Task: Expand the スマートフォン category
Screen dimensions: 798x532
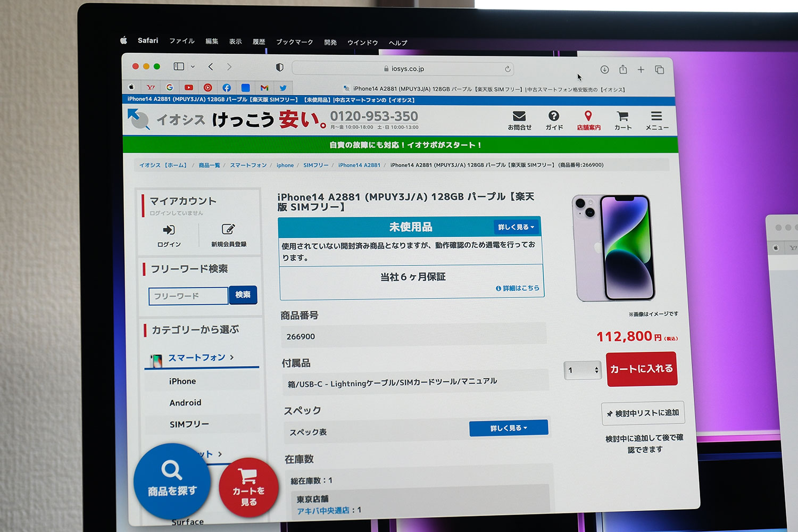Action: 202,358
